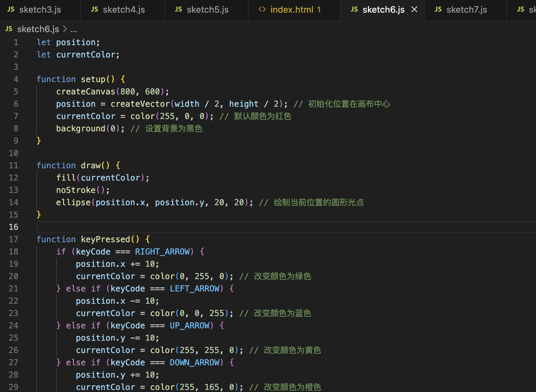Click line number 16 in the gutter
Image resolution: width=536 pixels, height=392 pixels.
tap(14, 227)
